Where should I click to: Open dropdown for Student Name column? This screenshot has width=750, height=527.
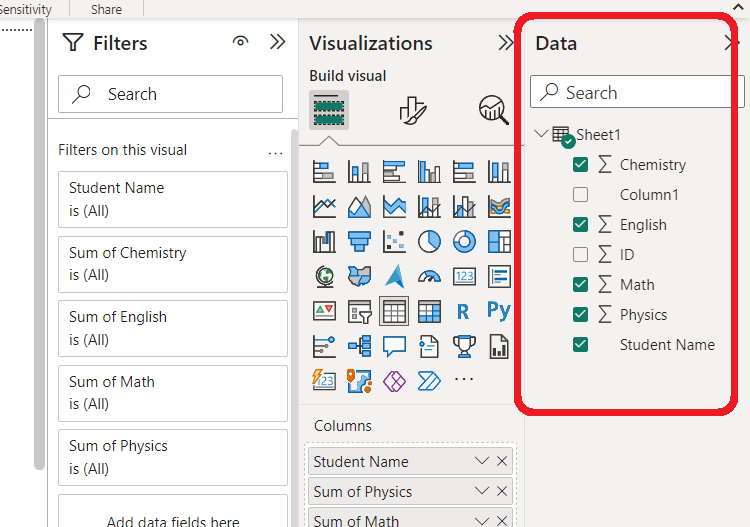tap(482, 461)
